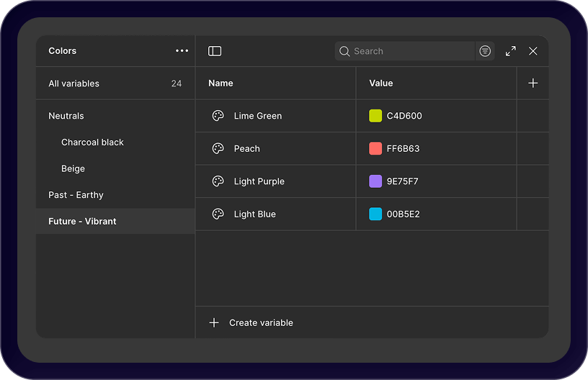Select the Light Purple palette icon
This screenshot has width=588, height=380.
point(218,181)
